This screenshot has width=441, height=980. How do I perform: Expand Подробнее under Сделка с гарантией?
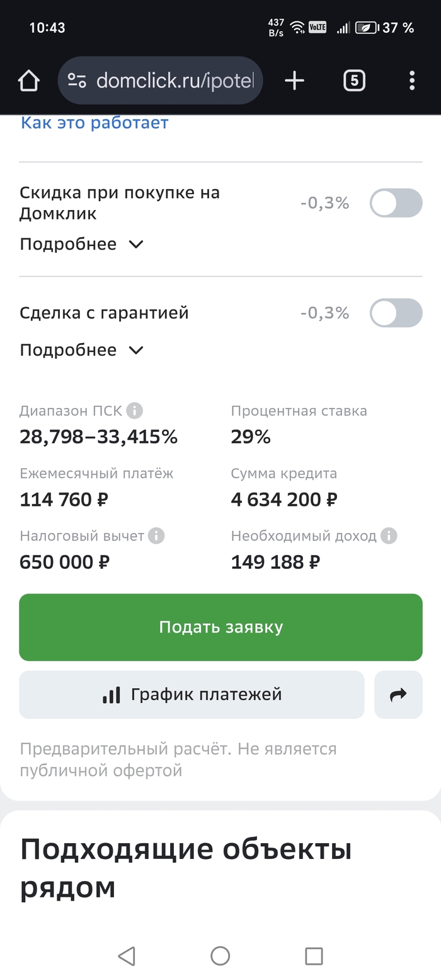click(82, 350)
